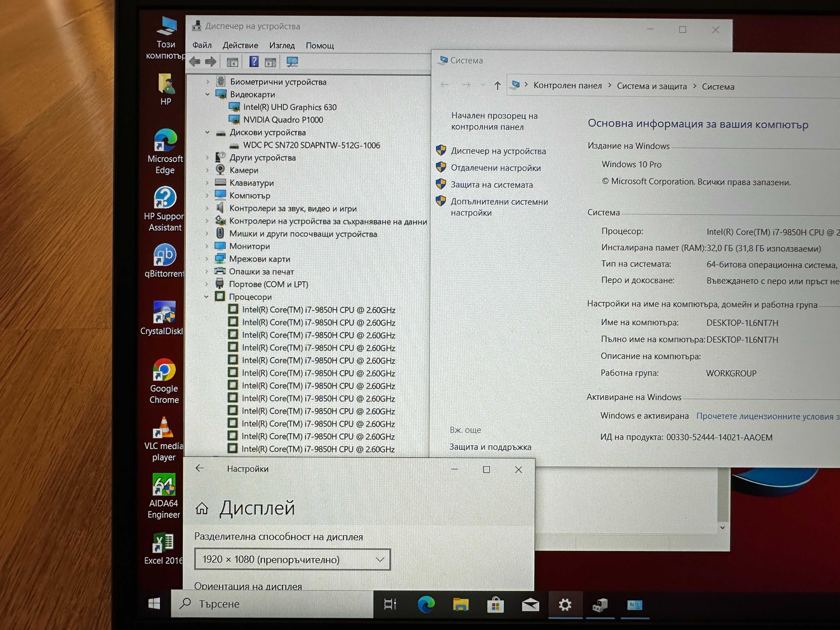Viewport: 840px width, 630px height.
Task: Click Контролен панел in the breadcrumb
Action: (x=567, y=86)
